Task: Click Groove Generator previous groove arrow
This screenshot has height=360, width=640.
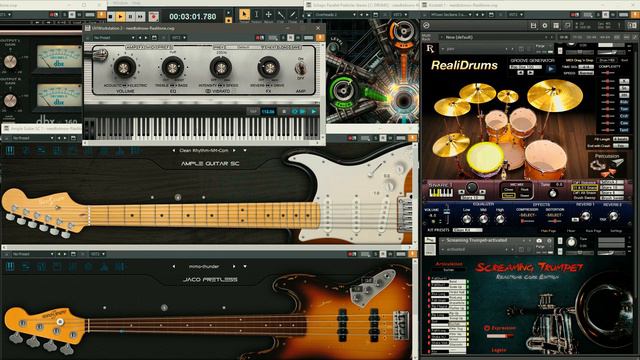Action: (x=520, y=73)
